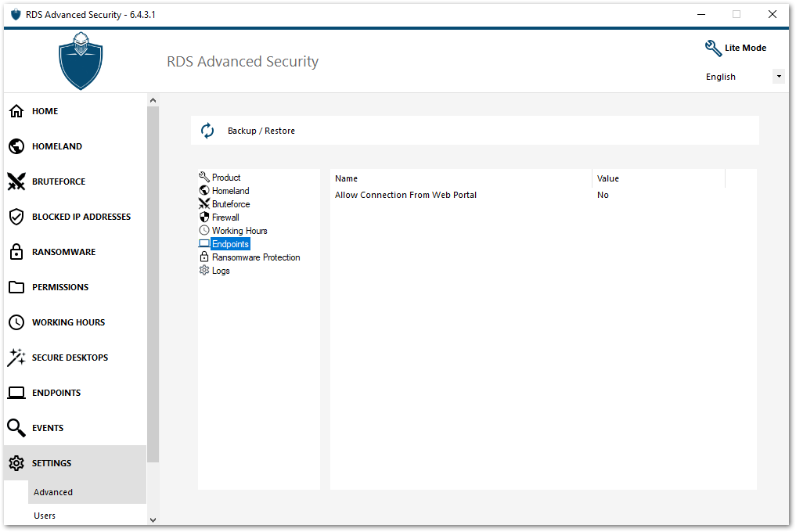Select Endpoints in the settings tree
796x532 pixels.
coord(230,243)
